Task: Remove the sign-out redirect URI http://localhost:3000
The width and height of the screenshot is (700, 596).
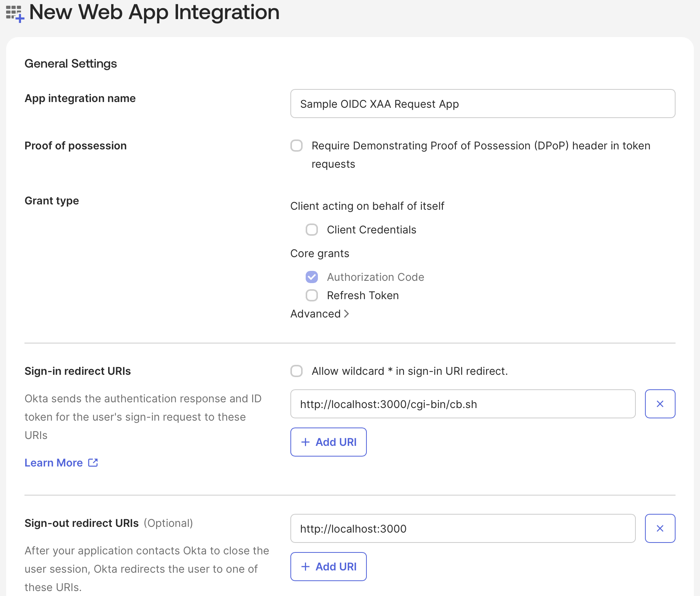Action: tap(660, 528)
